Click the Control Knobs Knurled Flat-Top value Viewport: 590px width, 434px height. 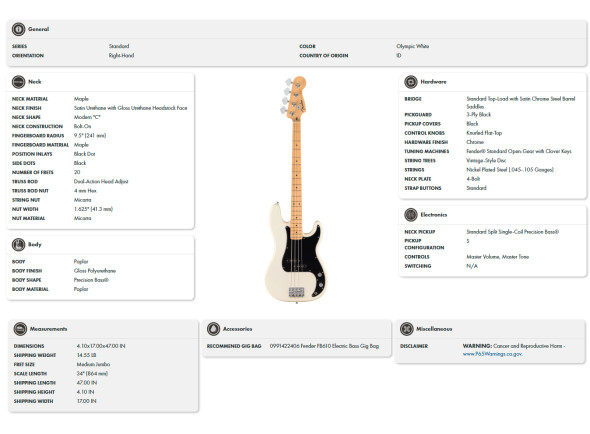(x=484, y=133)
